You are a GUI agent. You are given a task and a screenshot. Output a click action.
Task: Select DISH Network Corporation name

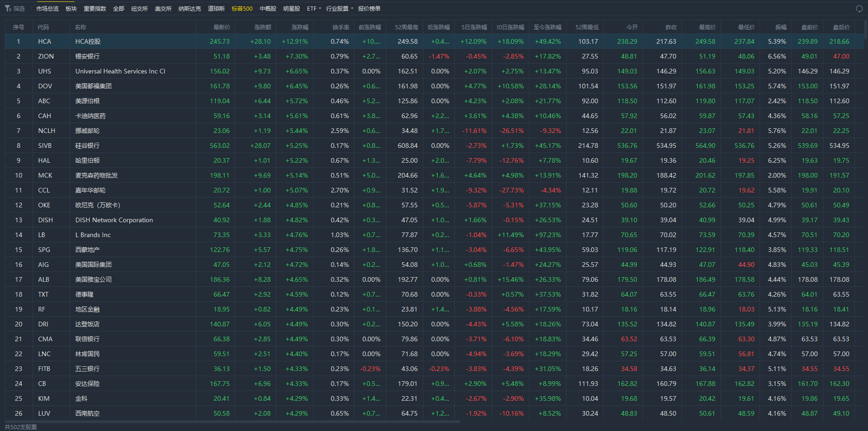point(114,220)
